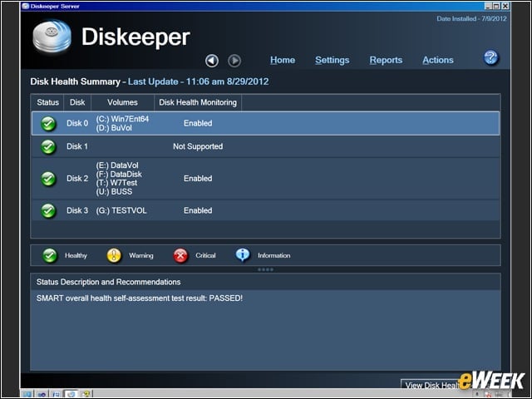Screen dimensions: 532x399
Task: Click Disk 0 healthy status checkmark
Action: click(48, 124)
